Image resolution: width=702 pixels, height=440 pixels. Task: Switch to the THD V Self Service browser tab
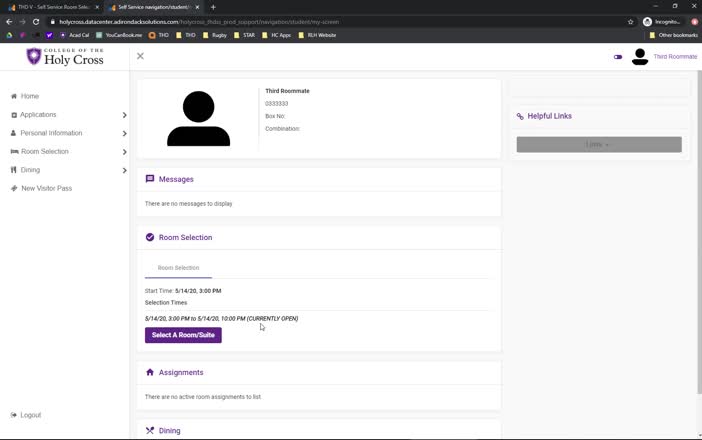pyautogui.click(x=53, y=7)
